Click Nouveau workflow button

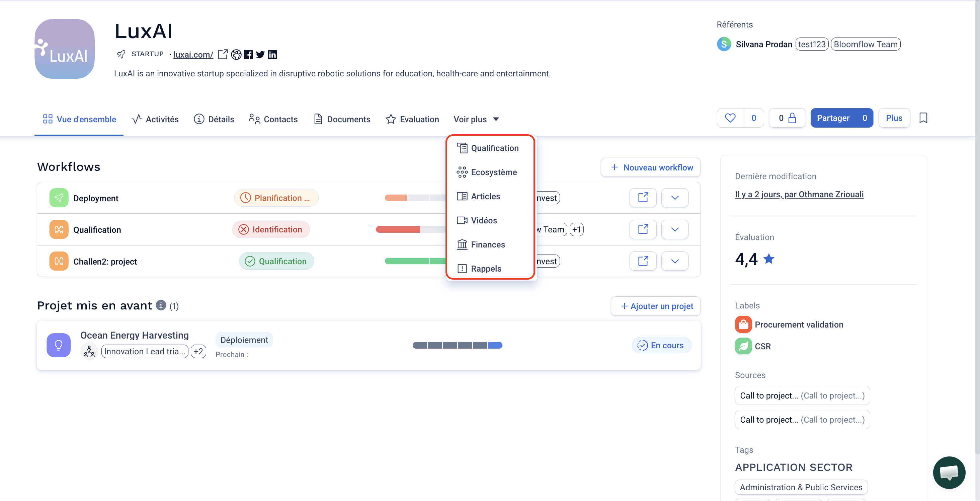[651, 167]
